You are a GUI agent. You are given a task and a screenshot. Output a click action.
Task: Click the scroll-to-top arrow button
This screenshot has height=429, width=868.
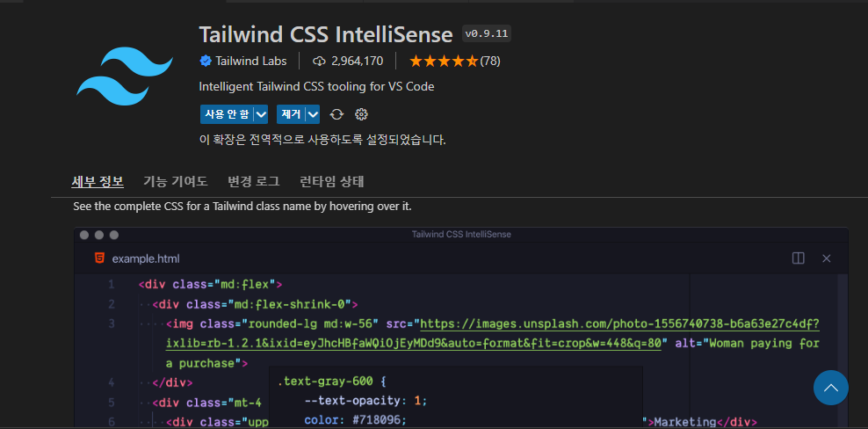tap(830, 388)
